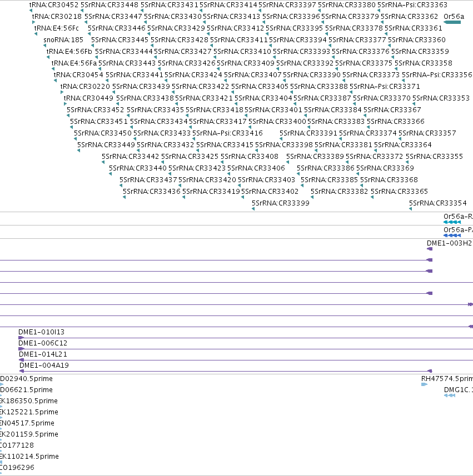This screenshot has height=476, width=473.
Task: Select the DME1-004A19 clone label
Action: pyautogui.click(x=44, y=365)
